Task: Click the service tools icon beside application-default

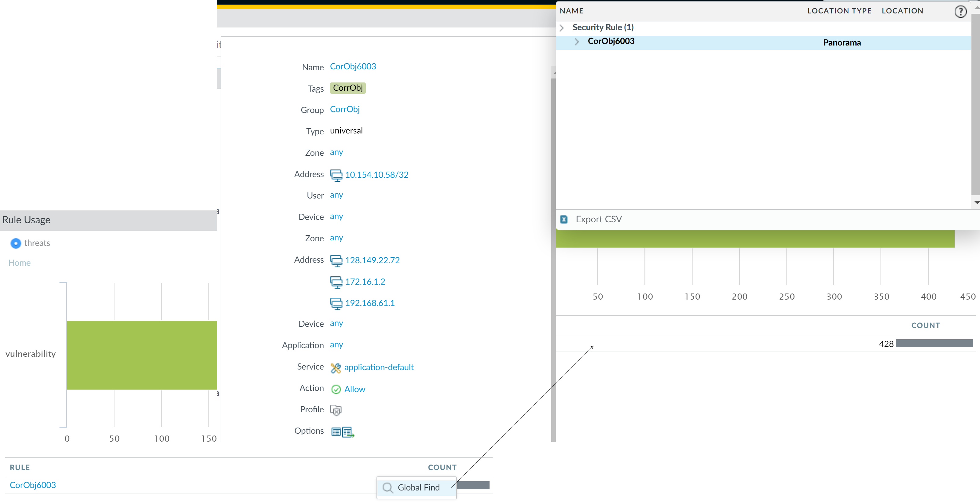Action: pyautogui.click(x=336, y=368)
